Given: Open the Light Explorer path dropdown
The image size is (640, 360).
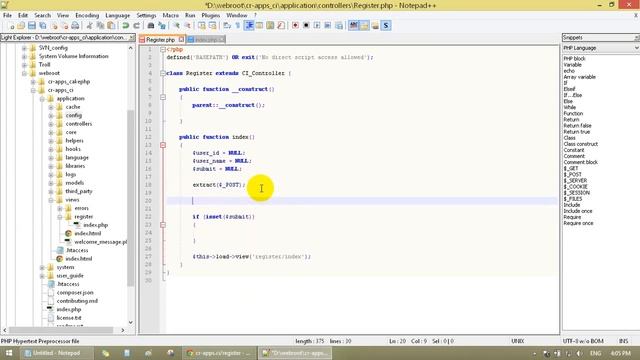Looking at the screenshot, I should [x=132, y=38].
